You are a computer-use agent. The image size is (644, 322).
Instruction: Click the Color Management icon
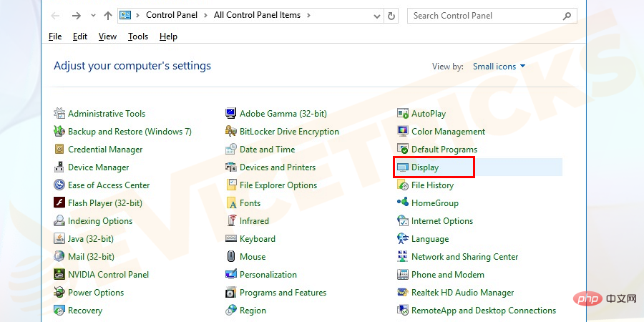[403, 132]
